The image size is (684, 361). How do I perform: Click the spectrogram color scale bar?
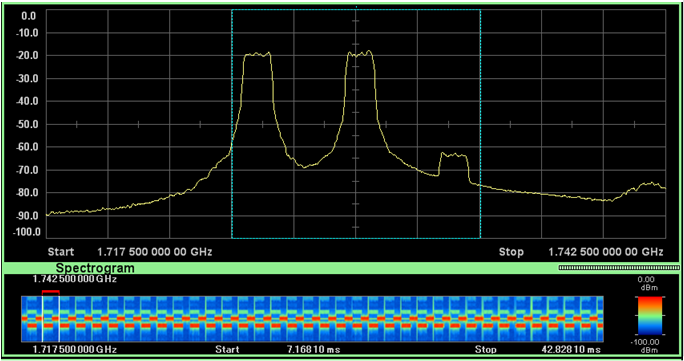[650, 315]
